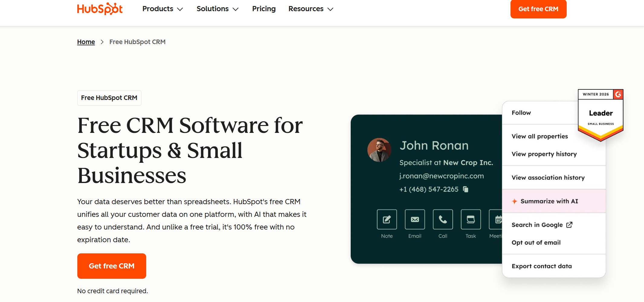The width and height of the screenshot is (644, 302).
Task: Open the external link icon beside Search in Google
Action: 569,225
